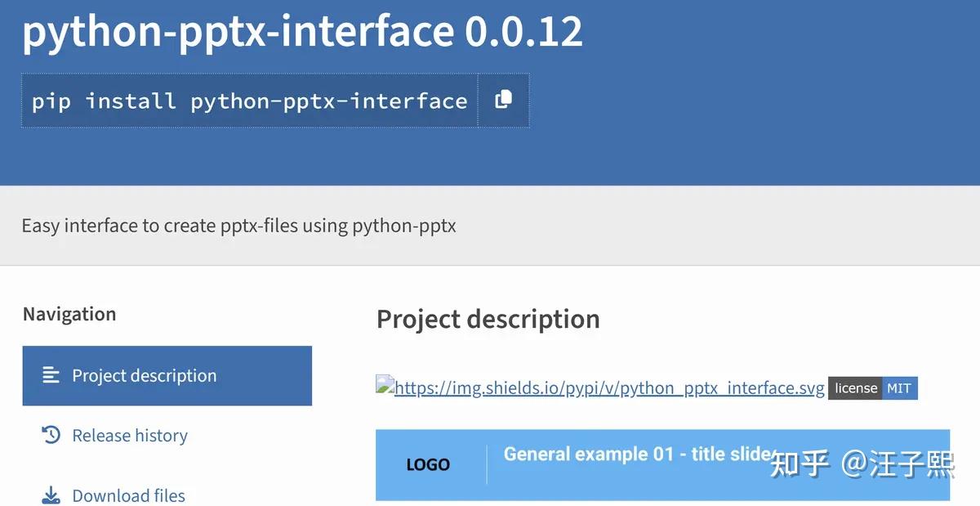
Task: Click the Release history clock icon
Action: pyautogui.click(x=51, y=435)
